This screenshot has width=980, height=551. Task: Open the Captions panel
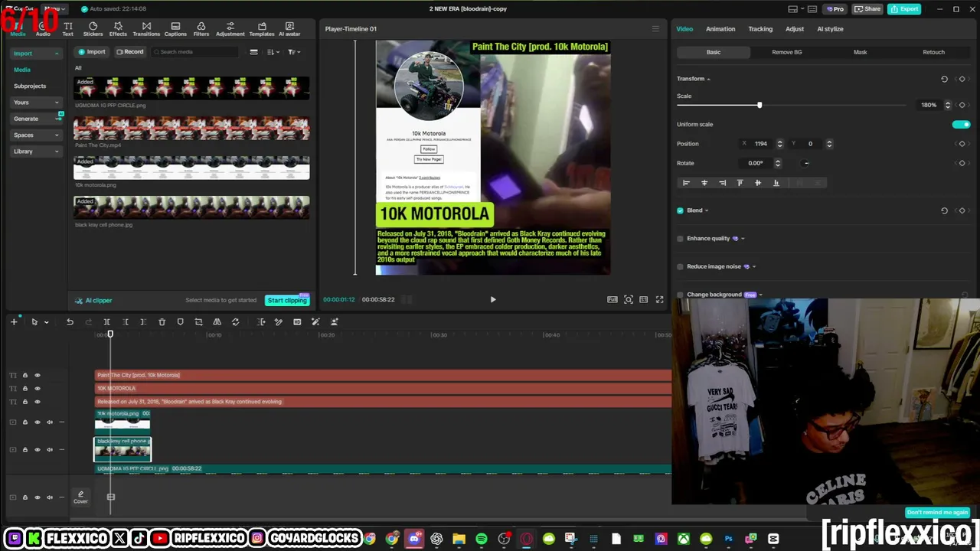click(175, 29)
